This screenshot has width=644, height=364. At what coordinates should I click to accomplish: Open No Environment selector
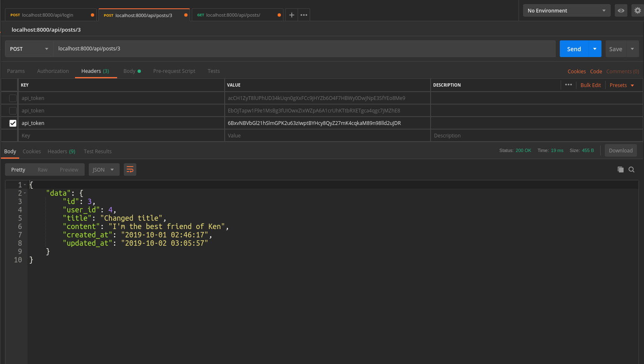pos(567,10)
